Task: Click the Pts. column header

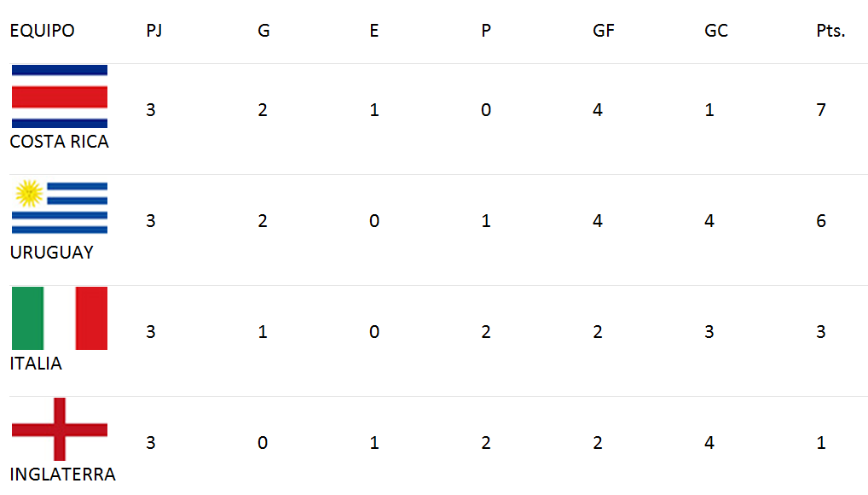Action: click(830, 31)
